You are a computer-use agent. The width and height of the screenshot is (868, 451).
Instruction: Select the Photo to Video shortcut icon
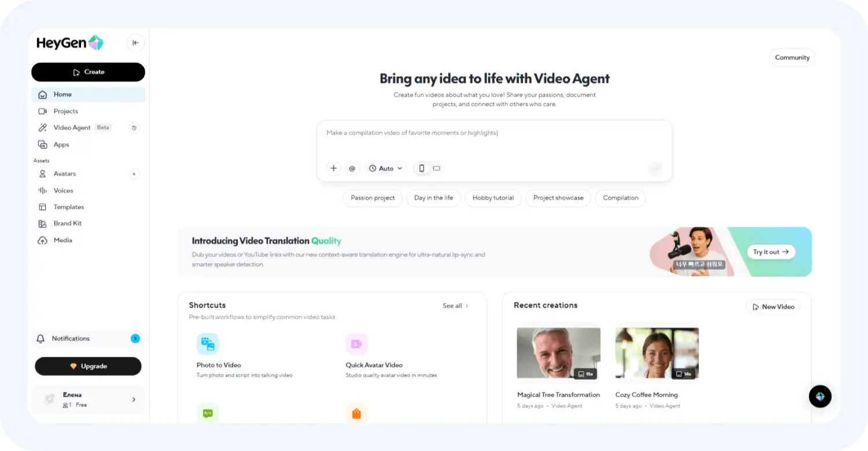pos(208,343)
